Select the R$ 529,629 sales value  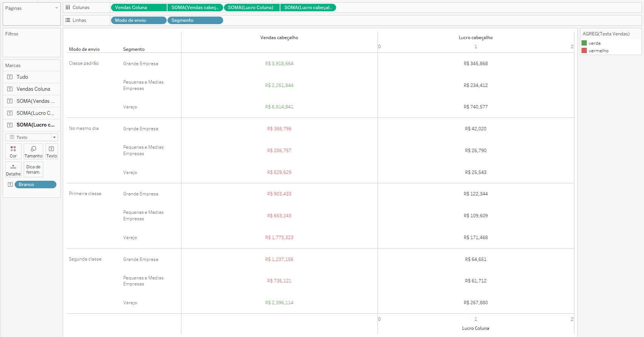coord(279,172)
